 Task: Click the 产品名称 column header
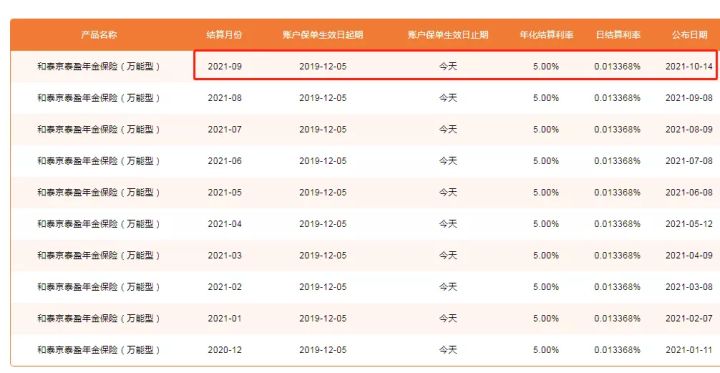pos(99,34)
